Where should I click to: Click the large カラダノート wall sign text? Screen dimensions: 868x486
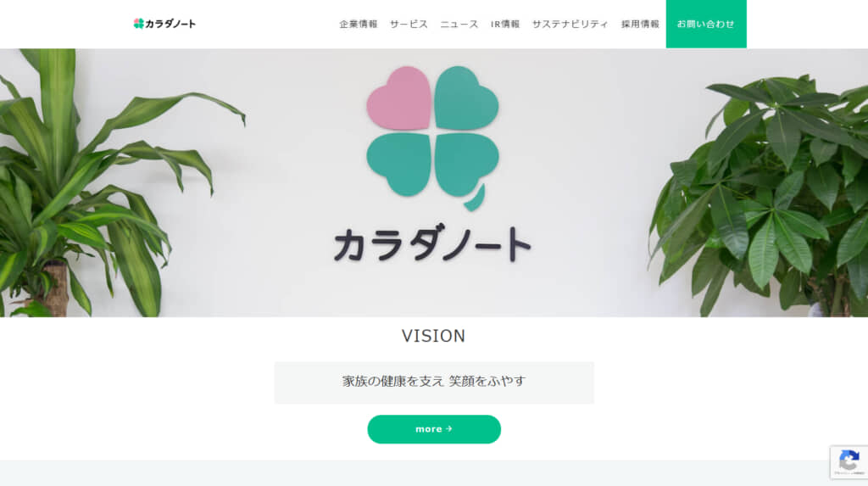coord(432,243)
